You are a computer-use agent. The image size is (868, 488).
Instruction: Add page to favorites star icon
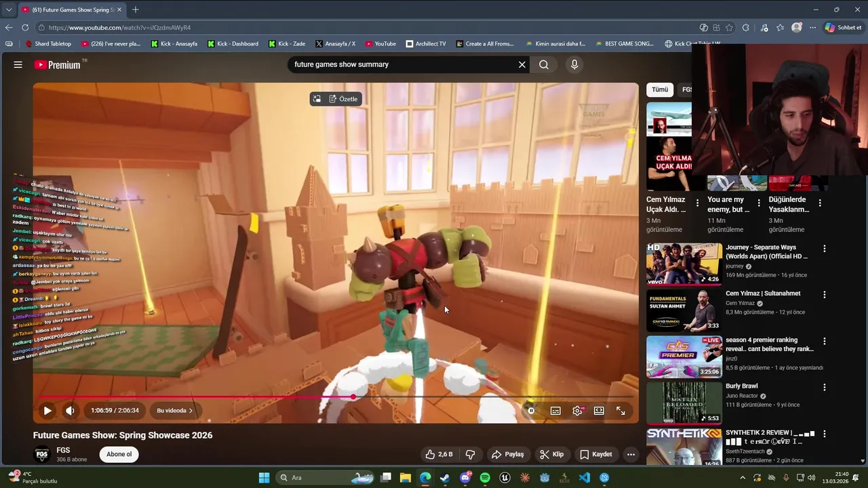tap(730, 28)
